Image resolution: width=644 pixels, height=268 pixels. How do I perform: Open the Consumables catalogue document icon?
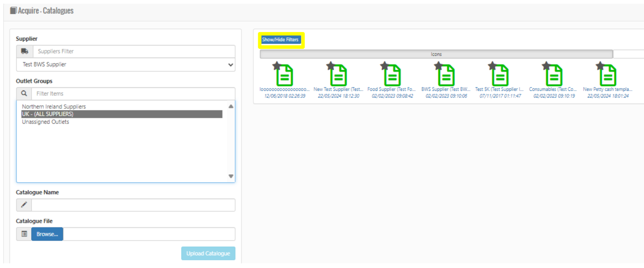[x=554, y=75]
